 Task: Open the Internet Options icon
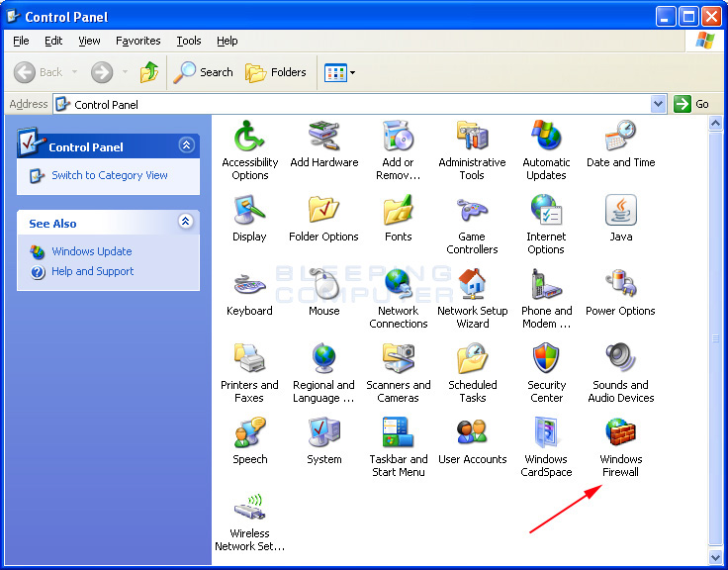(x=546, y=211)
